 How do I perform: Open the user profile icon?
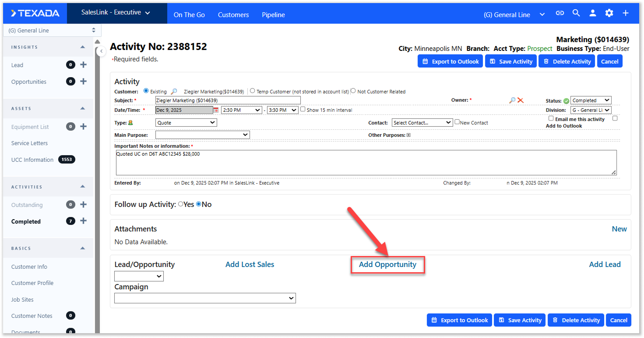593,14
